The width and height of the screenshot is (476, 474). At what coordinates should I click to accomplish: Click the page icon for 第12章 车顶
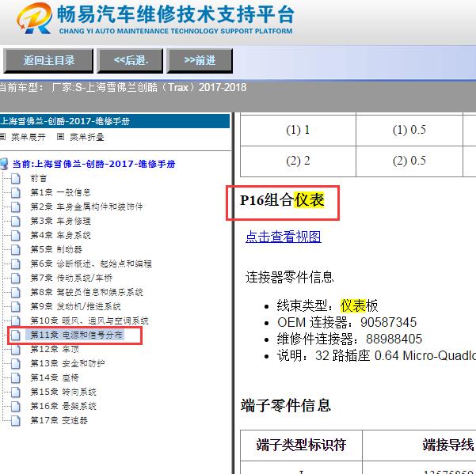coord(16,349)
